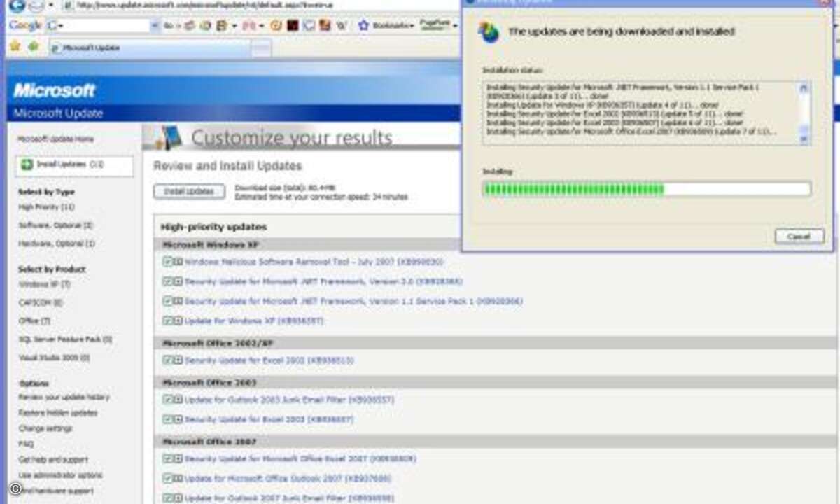Open the navigation history dropdown arrow
The image size is (840, 504).
coord(51,6)
